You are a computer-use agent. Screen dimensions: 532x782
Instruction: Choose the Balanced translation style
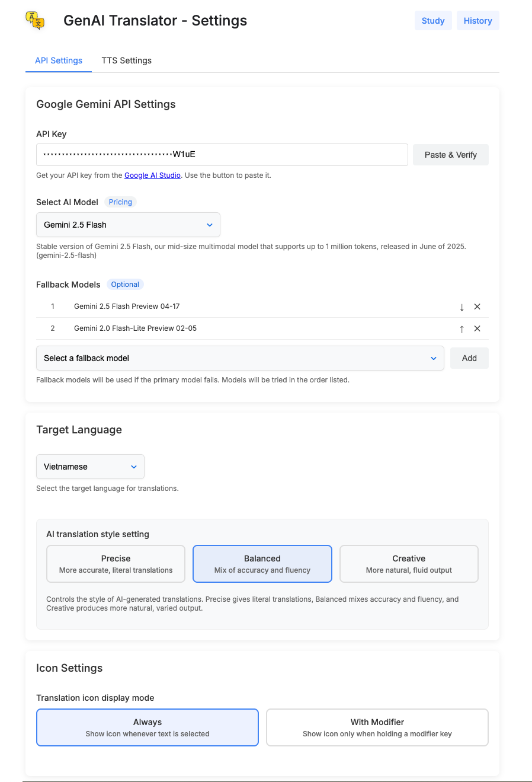point(262,564)
